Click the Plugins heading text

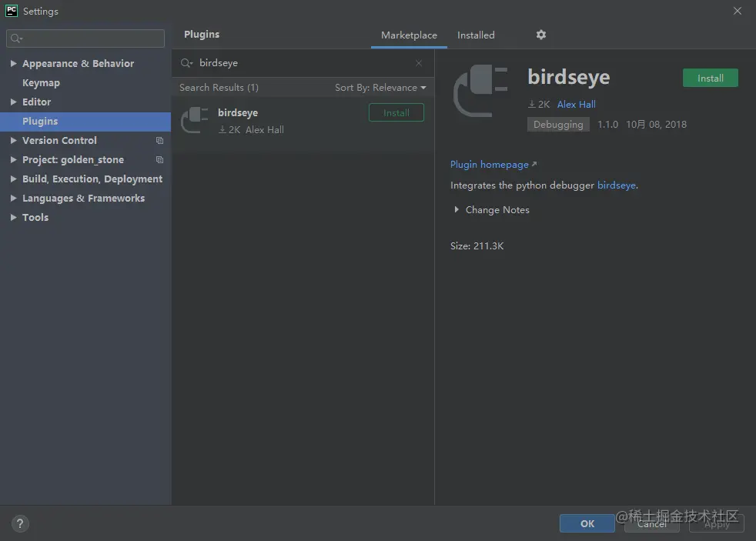202,35
